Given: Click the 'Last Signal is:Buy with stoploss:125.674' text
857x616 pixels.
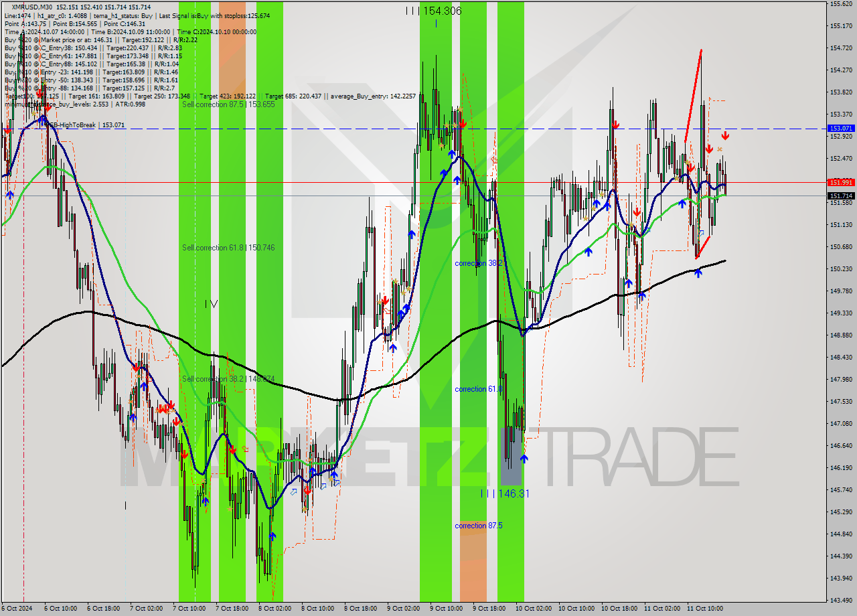Looking at the screenshot, I should [214, 15].
